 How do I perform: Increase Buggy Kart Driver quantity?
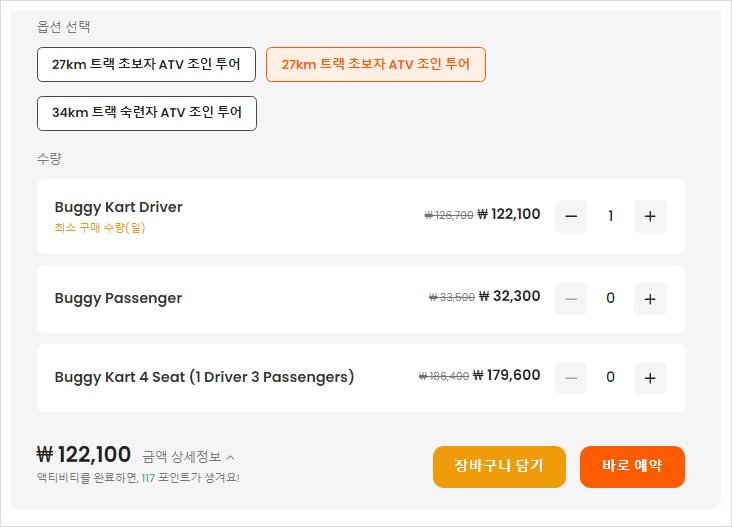[650, 216]
